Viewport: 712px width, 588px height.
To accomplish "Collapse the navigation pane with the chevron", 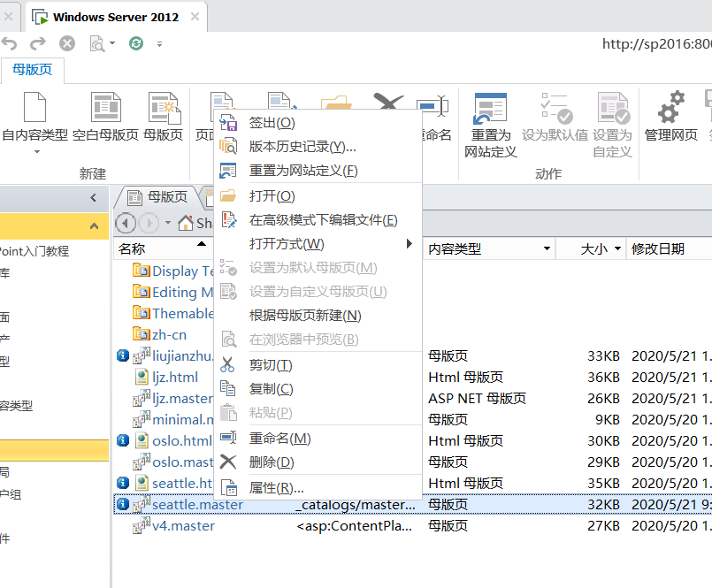I will pos(94,197).
